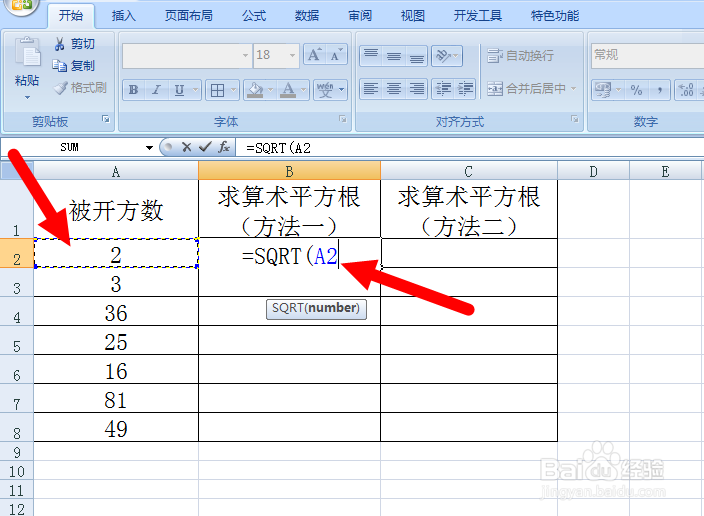Toggle bold formatting
704x516 pixels.
tap(133, 90)
